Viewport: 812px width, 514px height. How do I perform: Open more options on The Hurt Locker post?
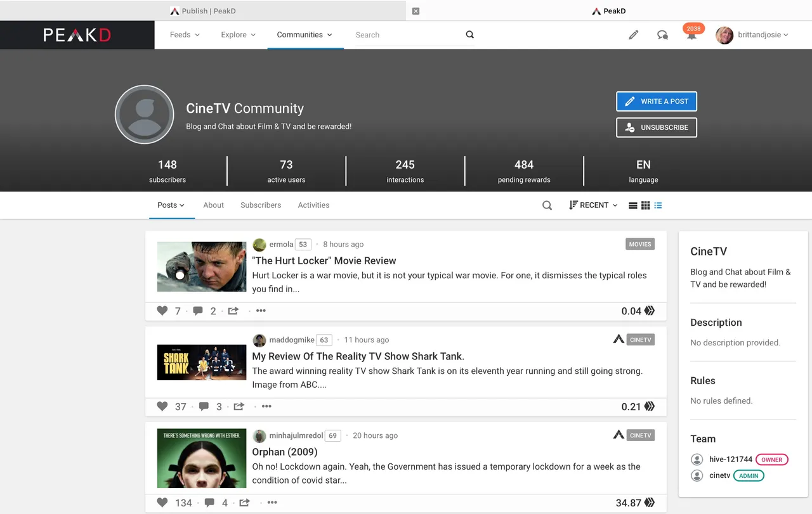tap(261, 311)
